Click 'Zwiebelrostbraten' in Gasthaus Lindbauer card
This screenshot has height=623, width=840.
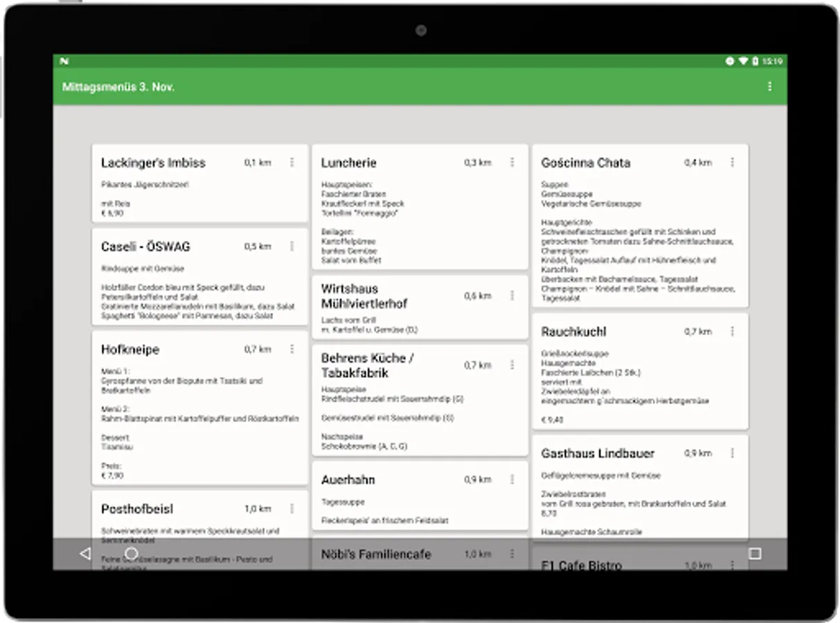tap(573, 495)
